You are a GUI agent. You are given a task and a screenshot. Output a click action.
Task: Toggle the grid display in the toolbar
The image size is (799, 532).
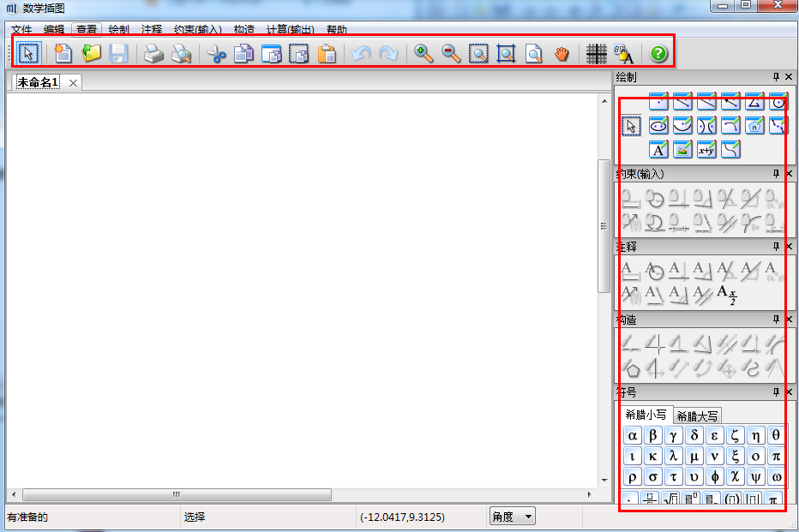tap(596, 53)
